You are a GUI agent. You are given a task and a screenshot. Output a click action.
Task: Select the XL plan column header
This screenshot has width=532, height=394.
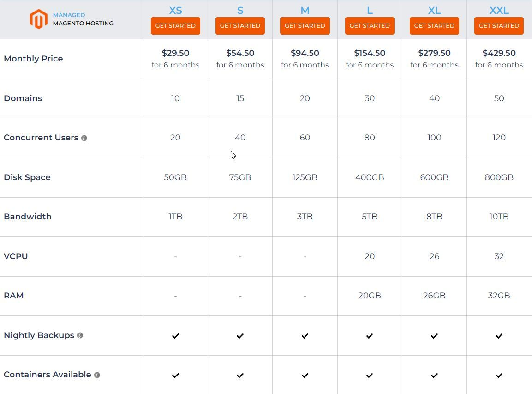[434, 10]
